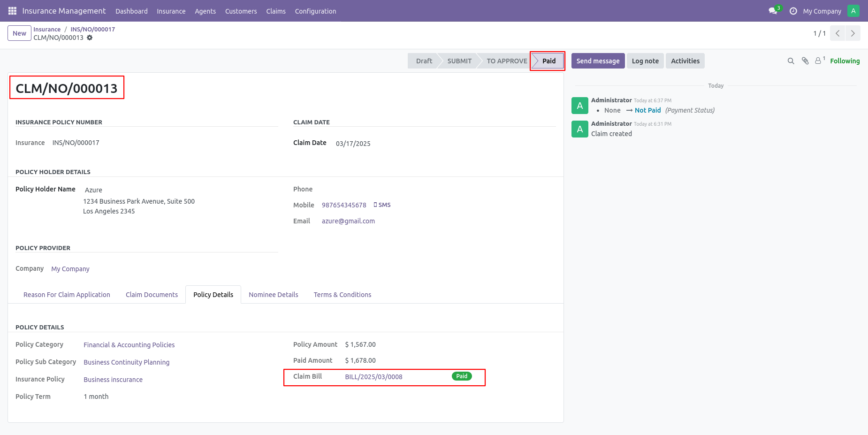Open the activities clock icon in top bar
Image resolution: width=868 pixels, height=435 pixels.
coord(793,11)
